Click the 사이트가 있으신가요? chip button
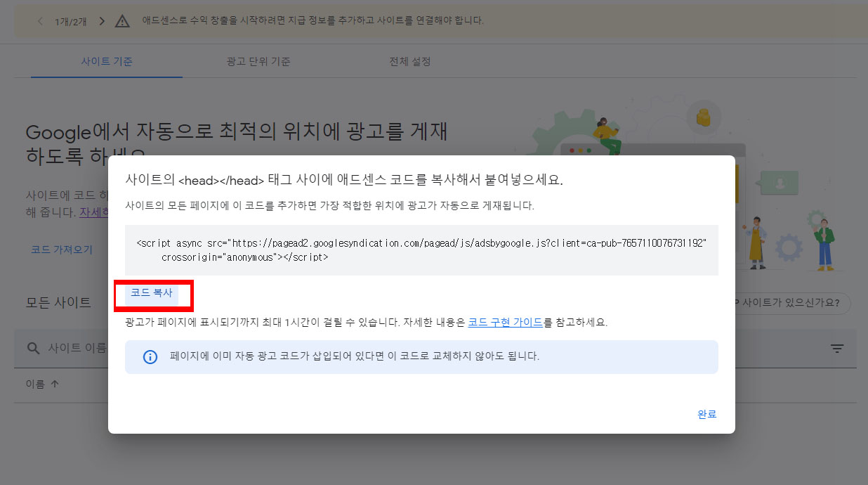 tap(791, 304)
